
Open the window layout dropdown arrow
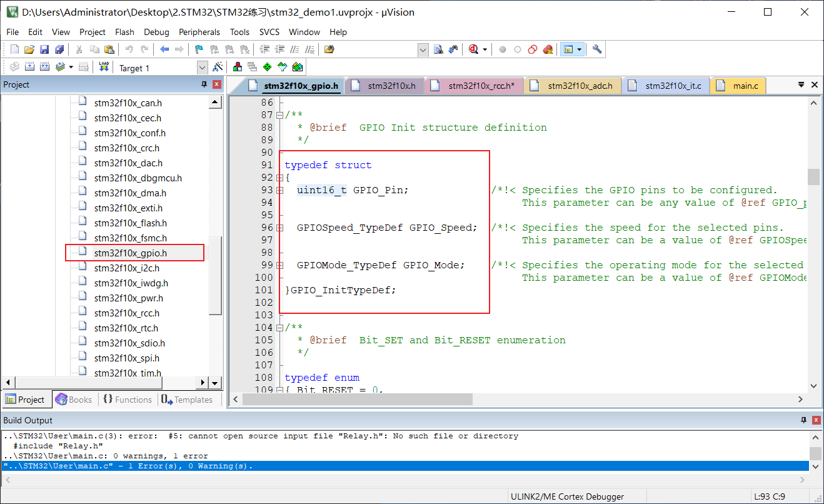coord(580,49)
